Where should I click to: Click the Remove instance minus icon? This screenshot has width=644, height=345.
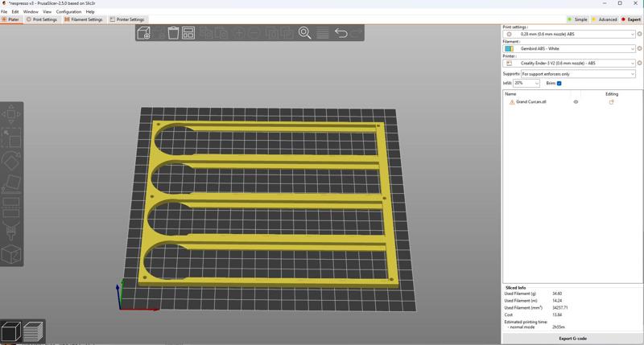click(254, 33)
